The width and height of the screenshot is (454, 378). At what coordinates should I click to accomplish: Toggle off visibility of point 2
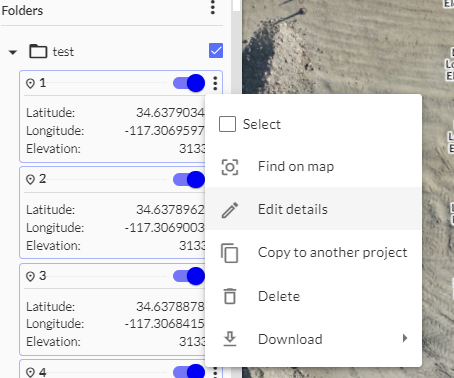(189, 180)
